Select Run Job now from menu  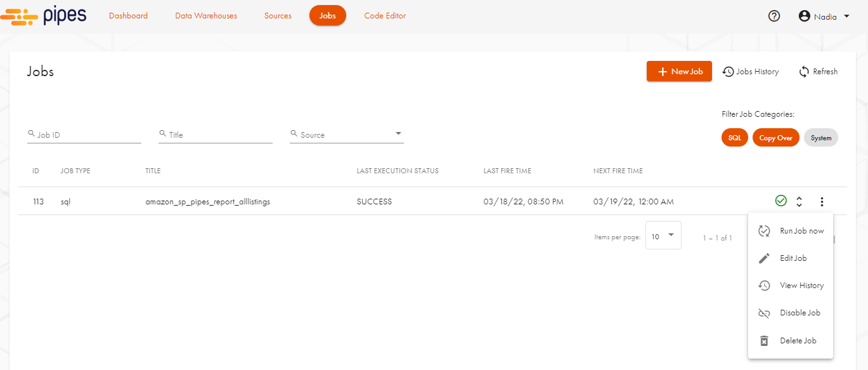(x=801, y=231)
